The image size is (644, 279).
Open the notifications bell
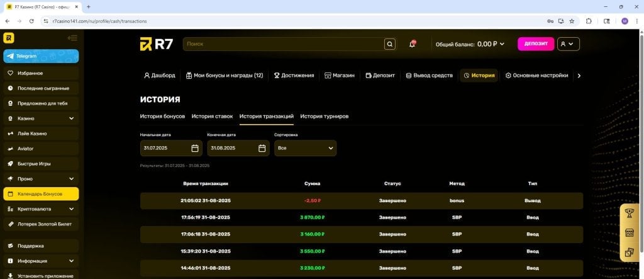click(x=413, y=44)
